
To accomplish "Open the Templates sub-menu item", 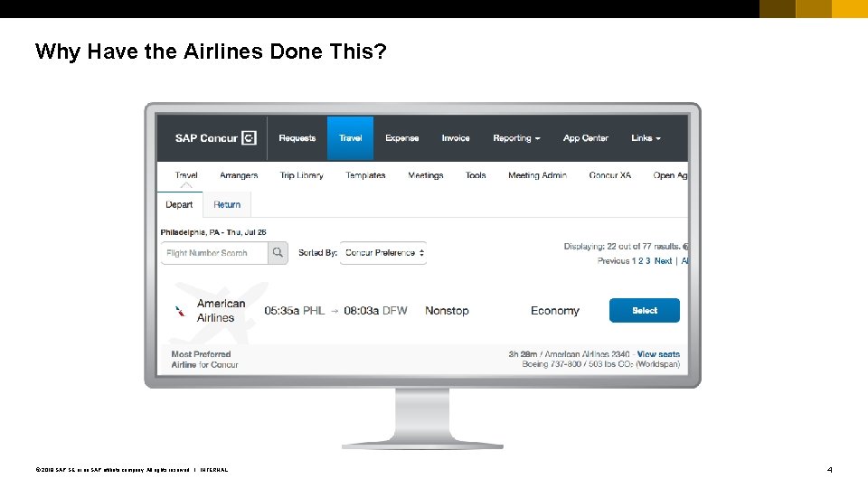I will click(365, 175).
